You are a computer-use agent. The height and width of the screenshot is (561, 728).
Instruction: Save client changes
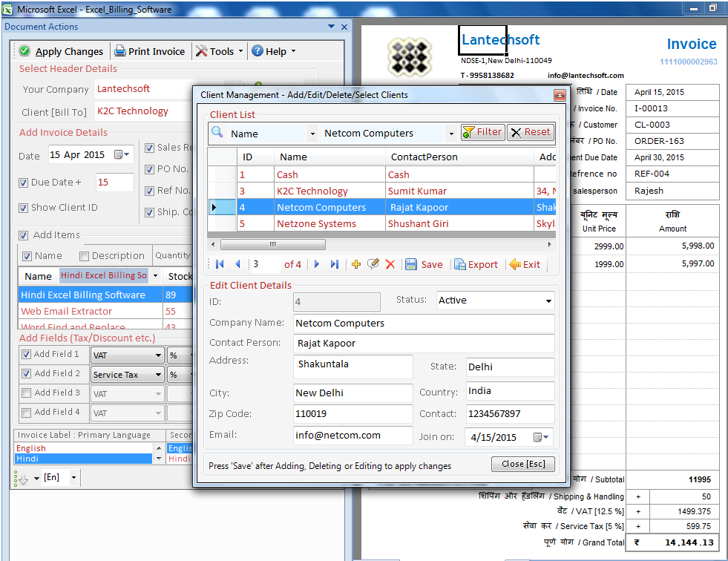(424, 264)
